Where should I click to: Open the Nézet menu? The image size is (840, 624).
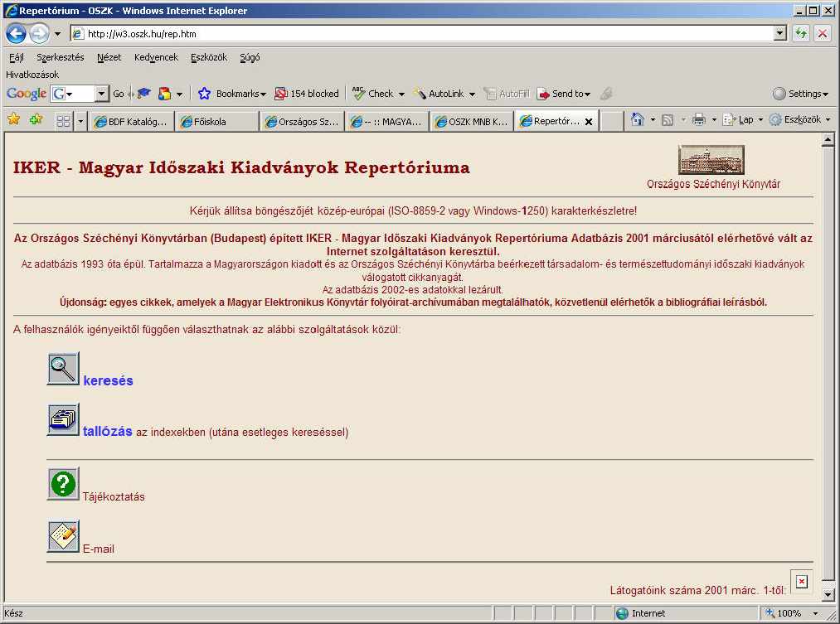point(109,57)
